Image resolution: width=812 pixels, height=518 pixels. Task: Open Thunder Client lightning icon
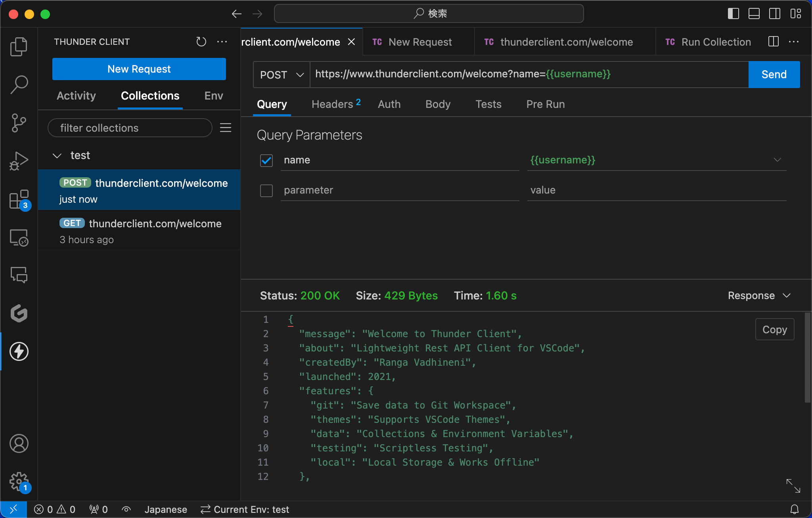pos(19,351)
